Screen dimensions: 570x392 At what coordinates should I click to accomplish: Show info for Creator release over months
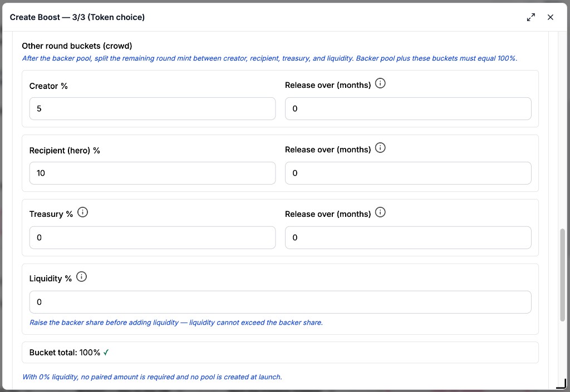tap(380, 83)
